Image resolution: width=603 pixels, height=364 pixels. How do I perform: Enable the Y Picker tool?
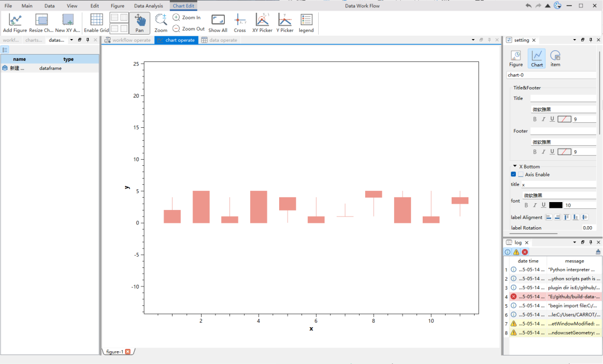pos(285,23)
